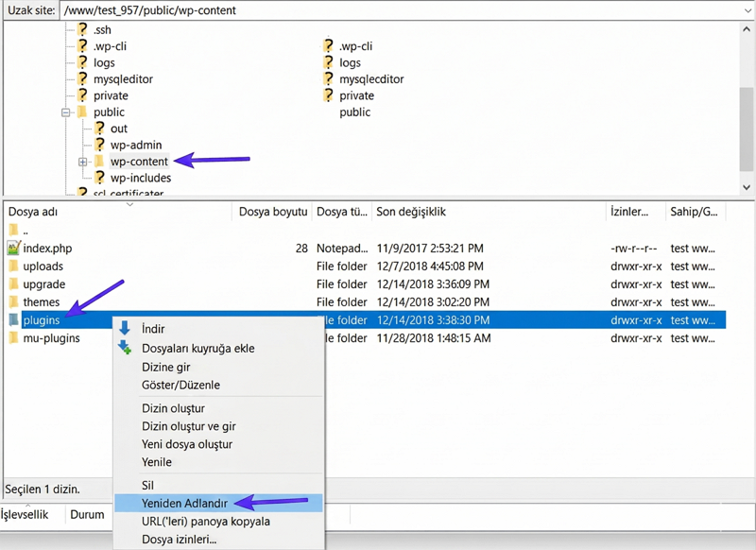This screenshot has width=756, height=550.
Task: Click the wp-content folder icon in tree
Action: pyautogui.click(x=99, y=162)
